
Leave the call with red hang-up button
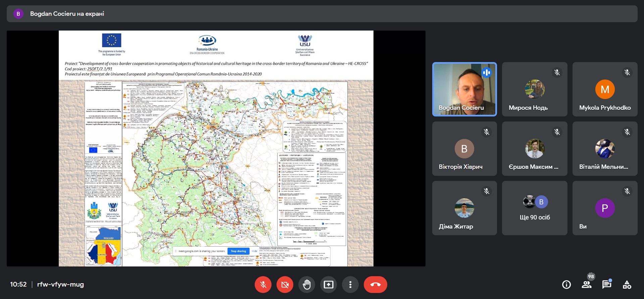coord(375,285)
